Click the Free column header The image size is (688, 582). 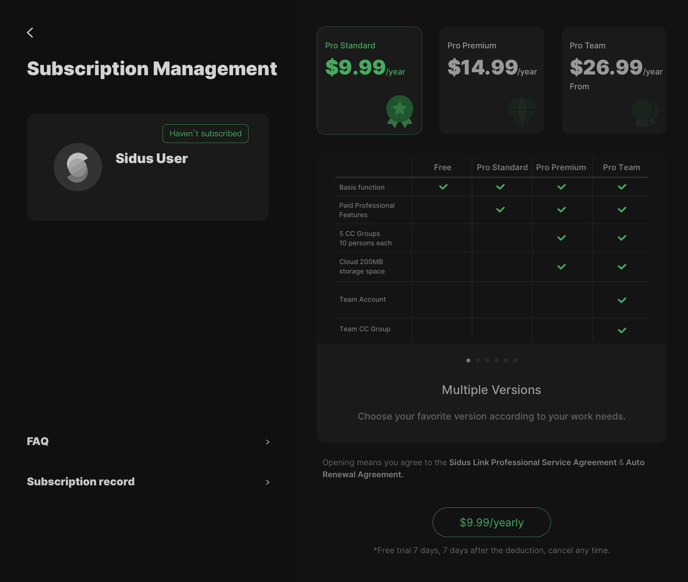click(x=442, y=167)
